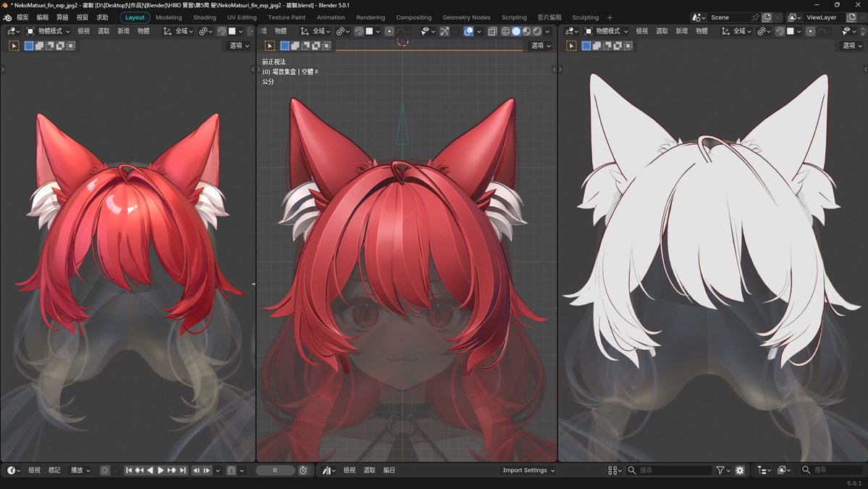
Task: Choose extend-selection mode in left viewport
Action: [39, 46]
